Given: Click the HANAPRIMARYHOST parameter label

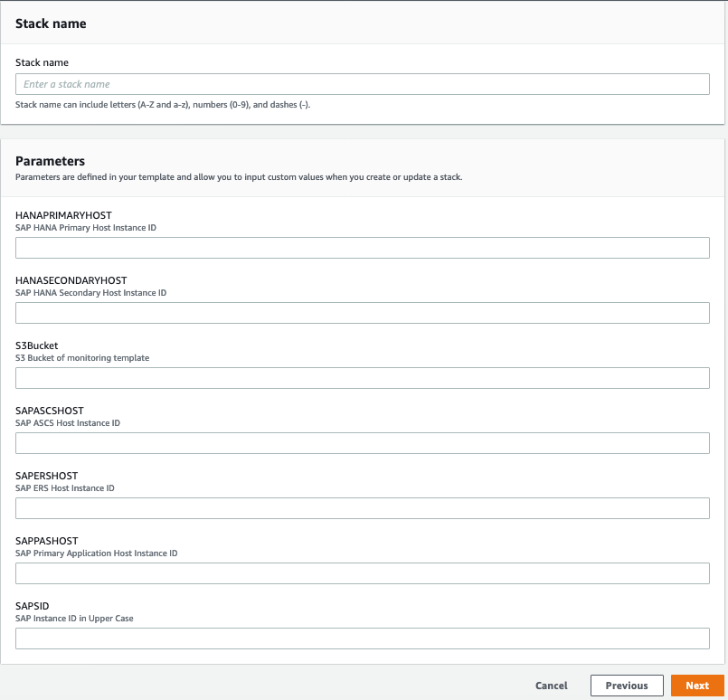Looking at the screenshot, I should coord(63,215).
